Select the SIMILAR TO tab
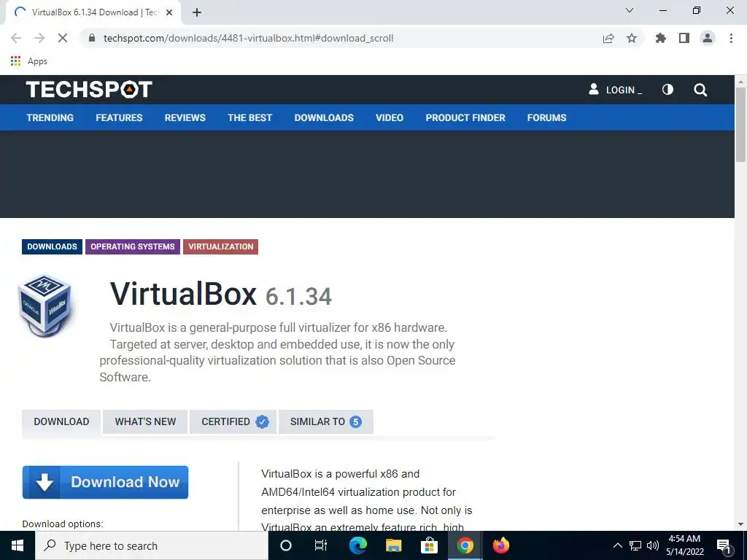The height and width of the screenshot is (560, 747). click(x=326, y=422)
